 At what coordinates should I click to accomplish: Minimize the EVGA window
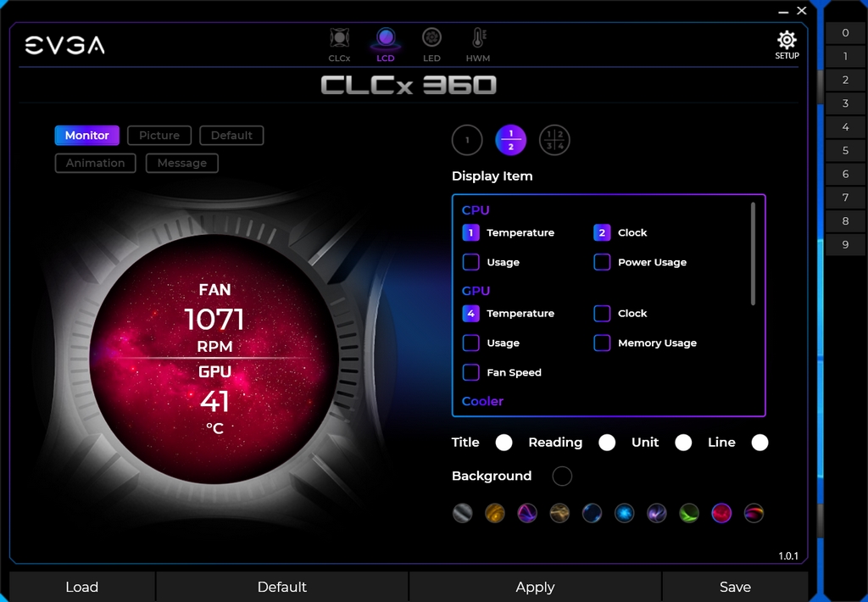point(782,11)
